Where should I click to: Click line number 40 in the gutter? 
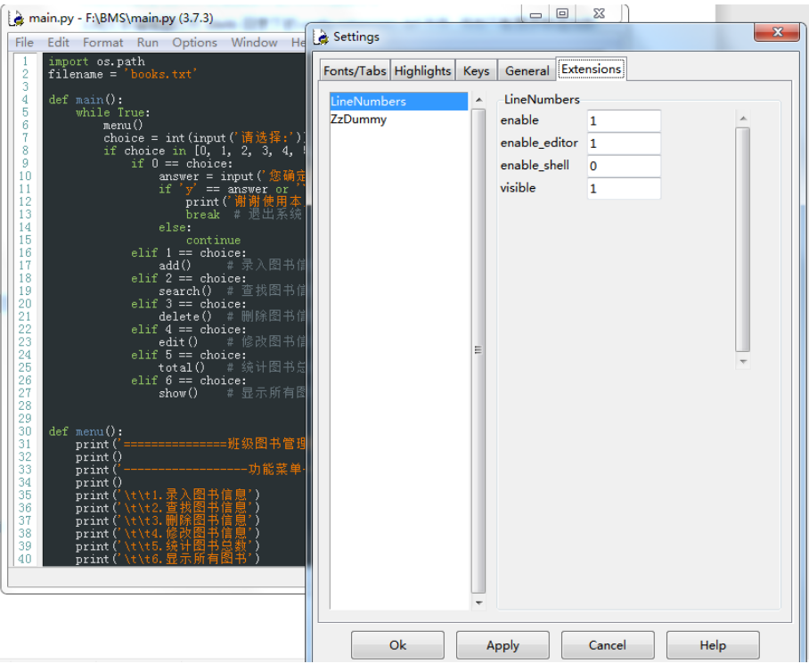pos(25,559)
